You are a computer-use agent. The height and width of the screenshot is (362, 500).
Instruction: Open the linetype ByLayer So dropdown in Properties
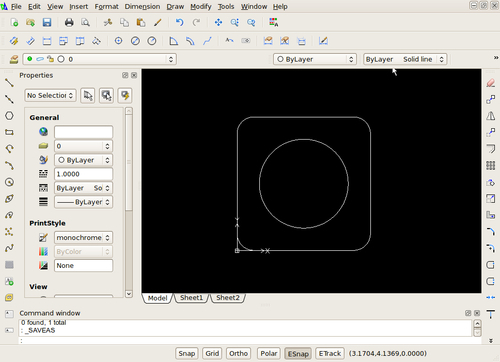point(83,188)
